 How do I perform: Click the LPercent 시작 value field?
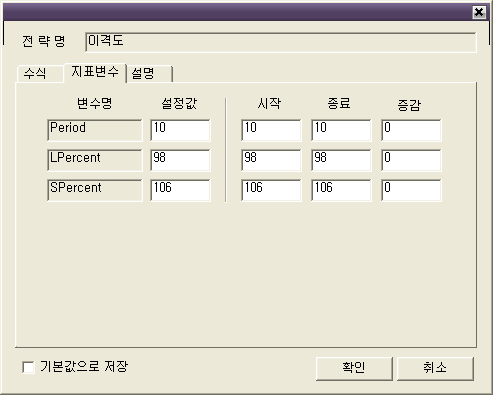click(x=271, y=160)
